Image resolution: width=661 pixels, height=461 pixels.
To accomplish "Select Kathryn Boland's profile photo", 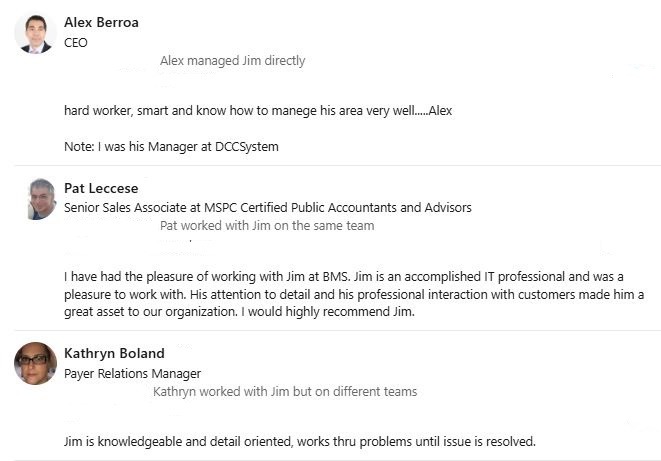I will (35, 363).
